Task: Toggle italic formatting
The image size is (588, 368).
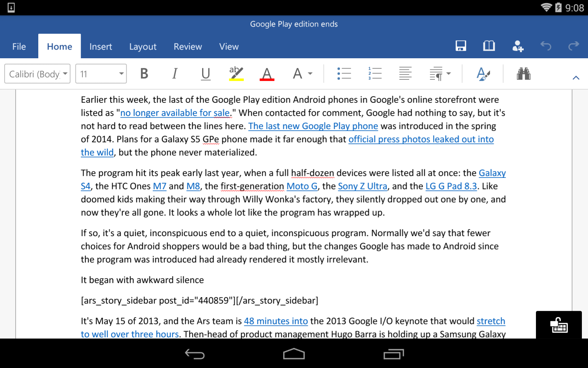Action: click(175, 74)
